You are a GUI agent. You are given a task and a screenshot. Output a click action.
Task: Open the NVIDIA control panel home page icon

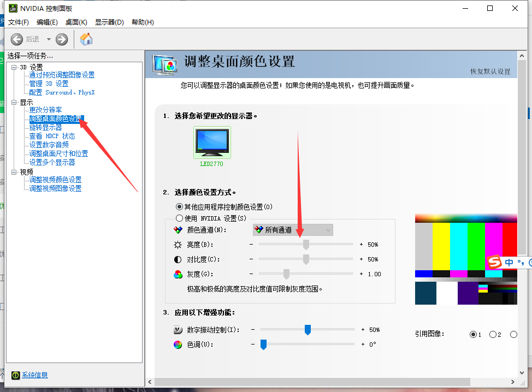click(86, 39)
